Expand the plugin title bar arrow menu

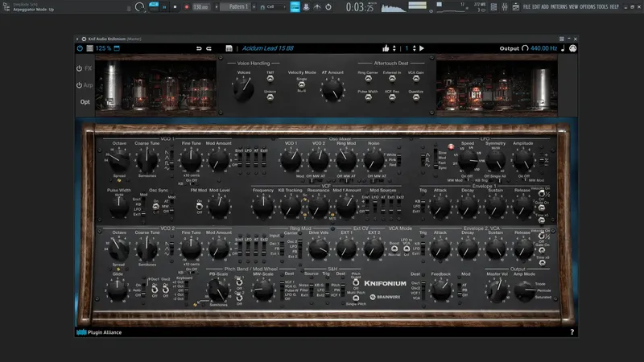77,39
